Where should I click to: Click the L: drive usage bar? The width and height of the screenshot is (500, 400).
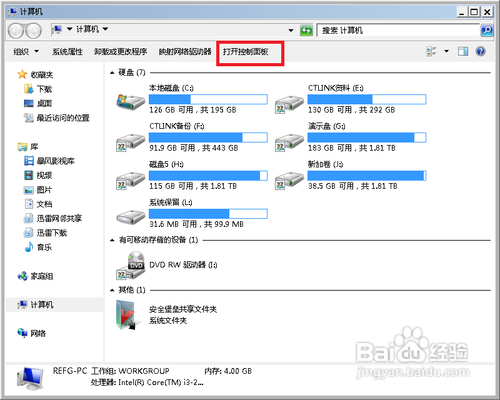coord(208,214)
